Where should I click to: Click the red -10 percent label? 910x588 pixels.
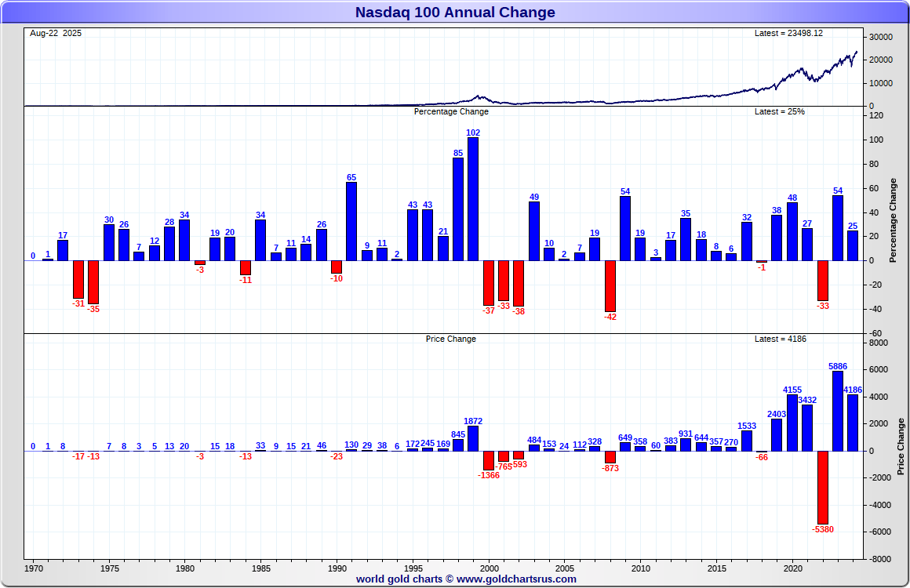[x=337, y=278]
